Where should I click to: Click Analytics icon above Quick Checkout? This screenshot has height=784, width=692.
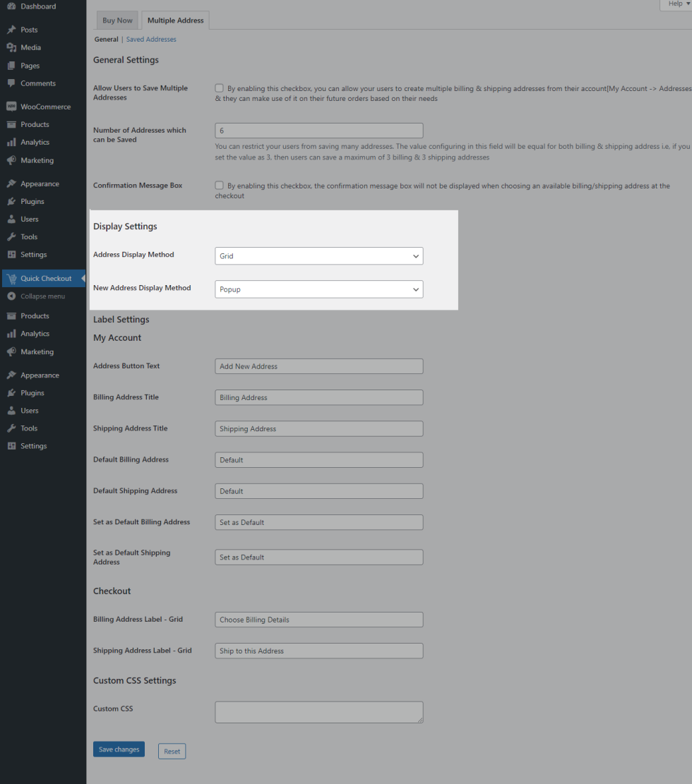click(x=11, y=143)
